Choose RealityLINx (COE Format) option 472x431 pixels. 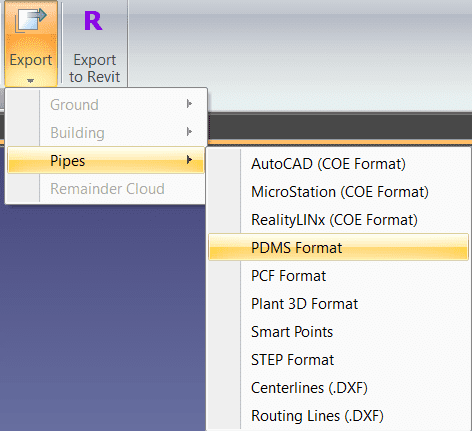point(338,220)
